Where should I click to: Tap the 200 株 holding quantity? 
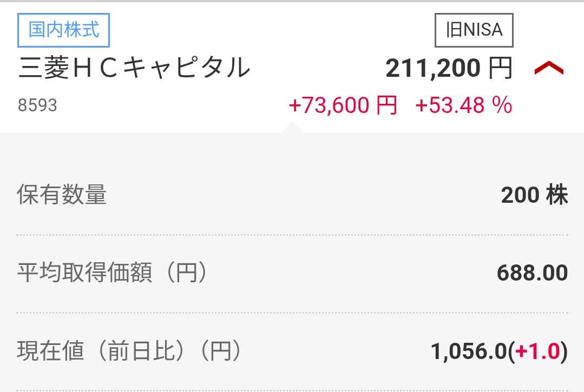(x=534, y=195)
